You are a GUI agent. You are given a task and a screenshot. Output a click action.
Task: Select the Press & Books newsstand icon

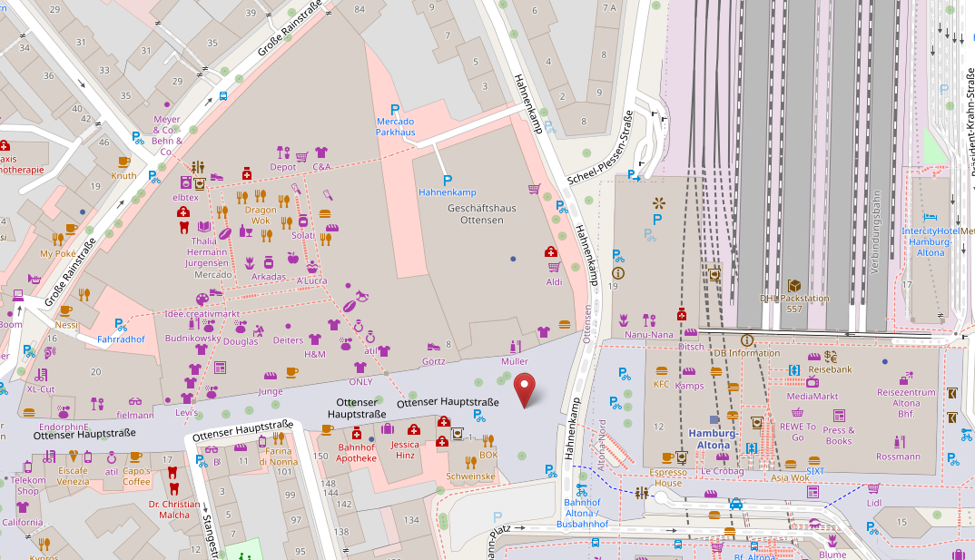click(839, 415)
